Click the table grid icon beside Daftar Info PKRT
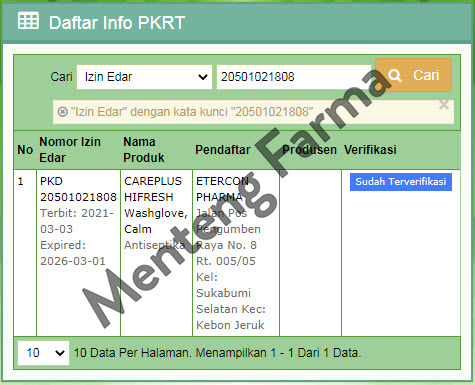 click(x=28, y=21)
